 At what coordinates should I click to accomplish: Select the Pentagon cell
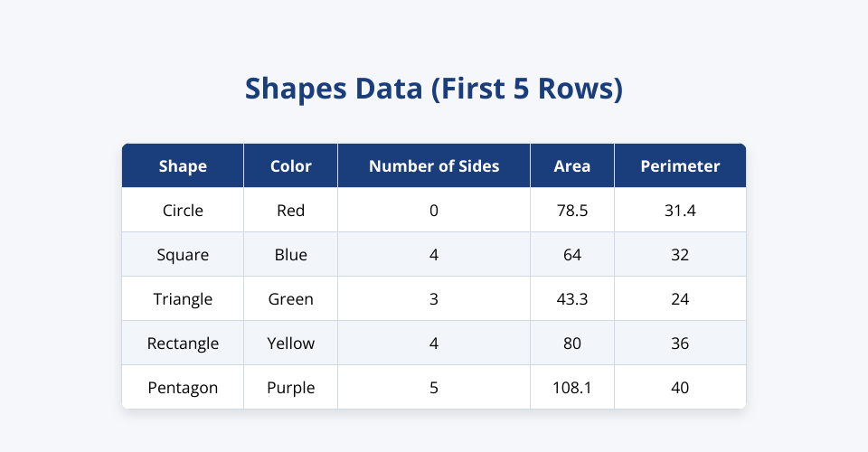coord(183,388)
